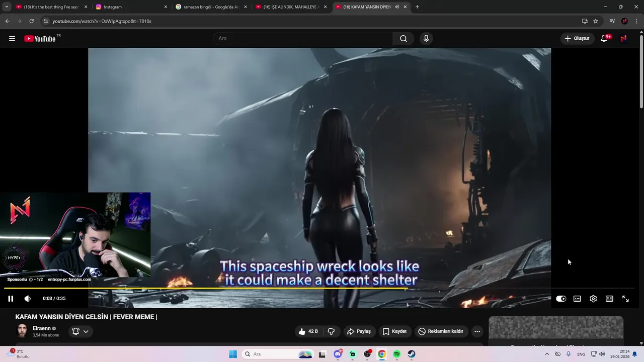Switch to theater mode

click(609, 299)
